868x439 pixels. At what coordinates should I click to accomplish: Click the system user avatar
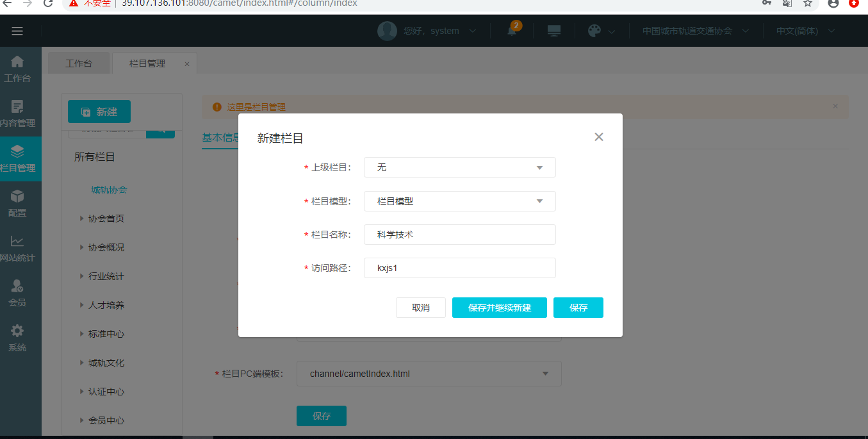pyautogui.click(x=387, y=31)
